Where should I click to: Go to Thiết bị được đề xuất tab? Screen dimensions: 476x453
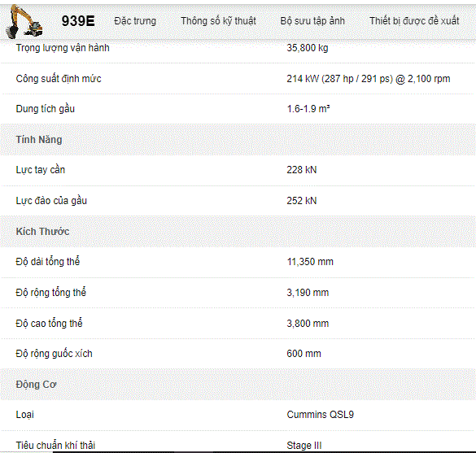(x=414, y=21)
